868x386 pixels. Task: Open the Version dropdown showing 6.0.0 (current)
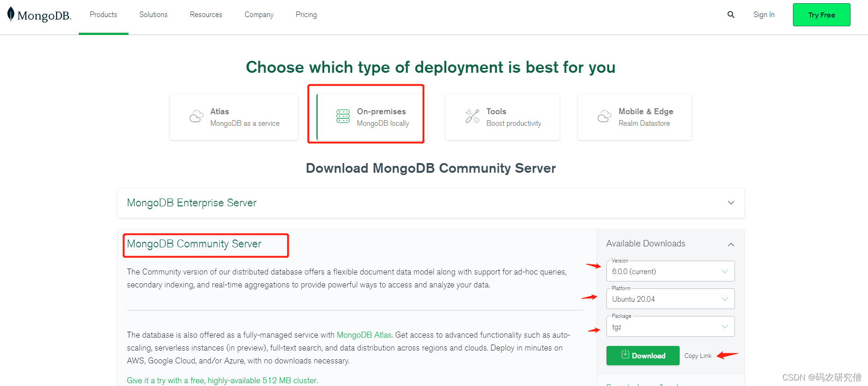pos(670,271)
